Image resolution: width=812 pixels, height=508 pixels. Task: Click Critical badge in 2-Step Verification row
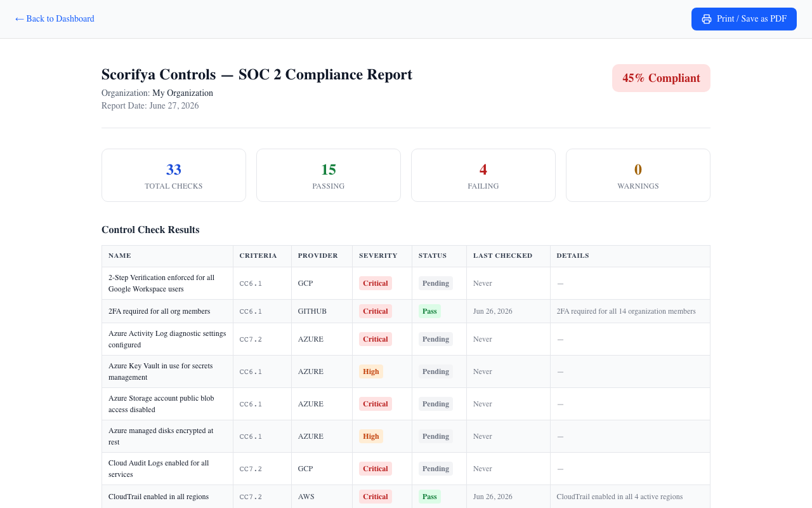pos(376,283)
